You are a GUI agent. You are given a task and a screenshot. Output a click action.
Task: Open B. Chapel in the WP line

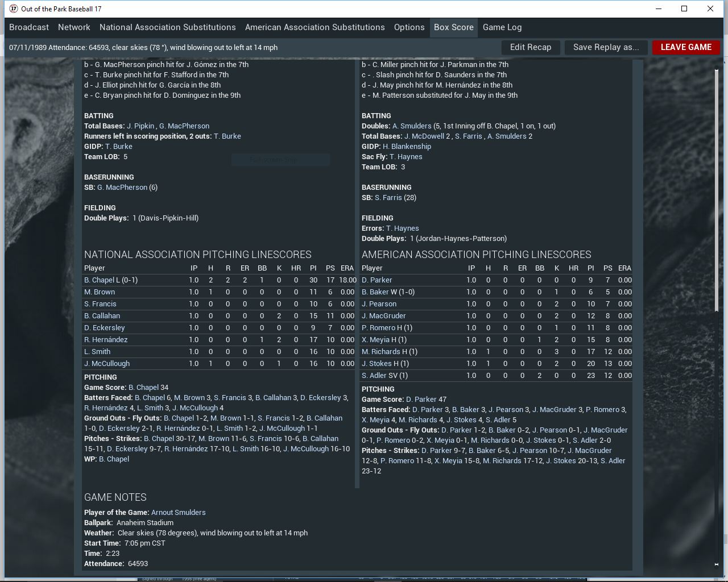[x=114, y=459]
